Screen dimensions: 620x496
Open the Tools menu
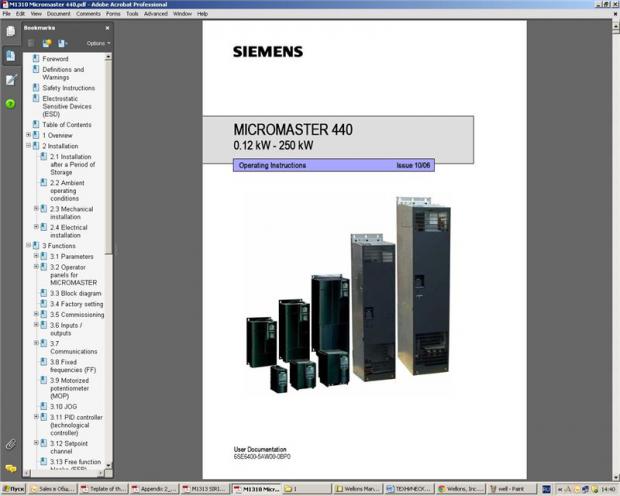pos(132,13)
